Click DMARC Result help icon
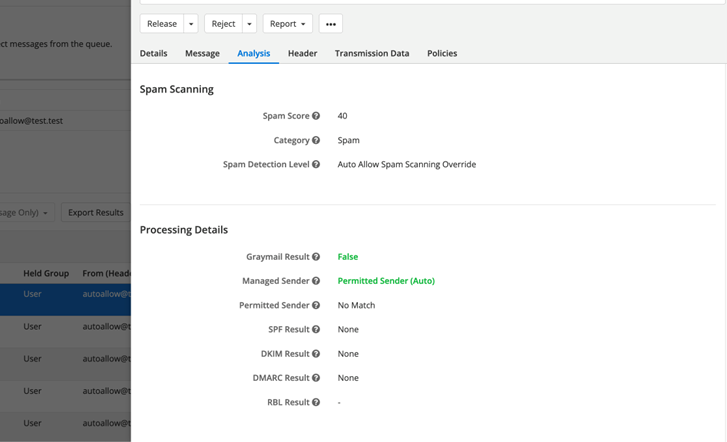 (x=316, y=378)
